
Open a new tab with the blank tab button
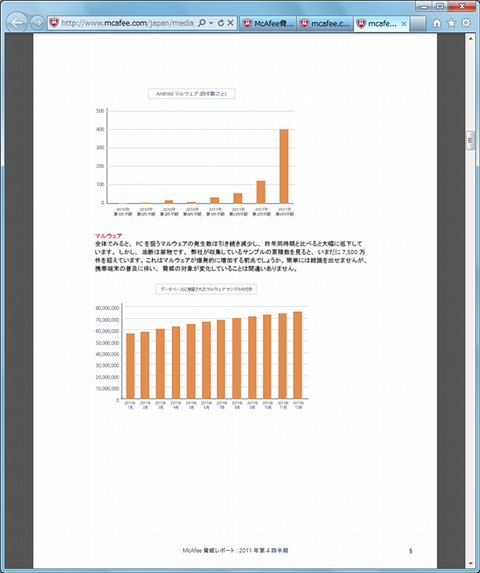pyautogui.click(x=418, y=24)
